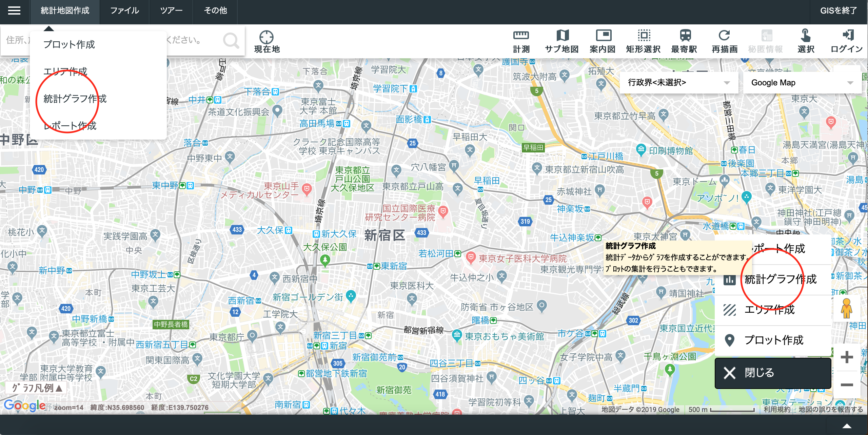
Task: Click bar chart icon beside 統計グラフ作成
Action: pyautogui.click(x=730, y=279)
